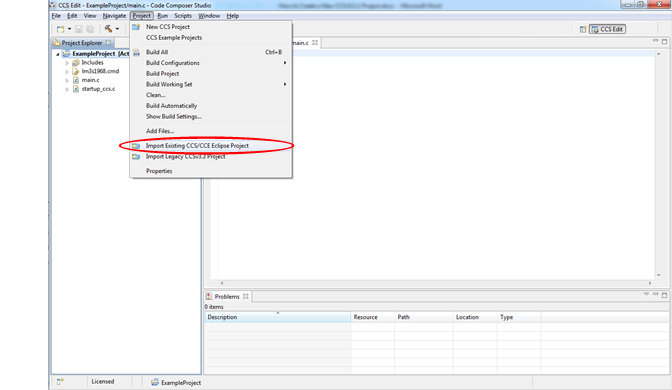
Task: Click the Save toolbar icon
Action: click(79, 29)
